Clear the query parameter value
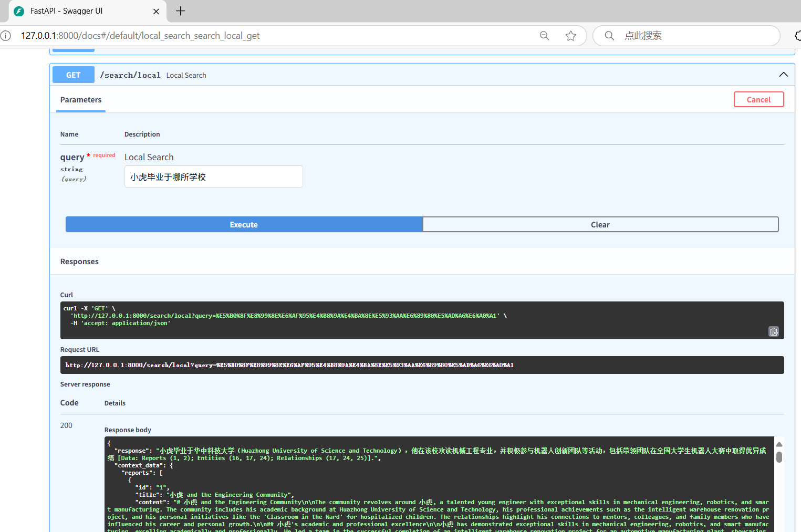The height and width of the screenshot is (532, 801). pos(600,224)
